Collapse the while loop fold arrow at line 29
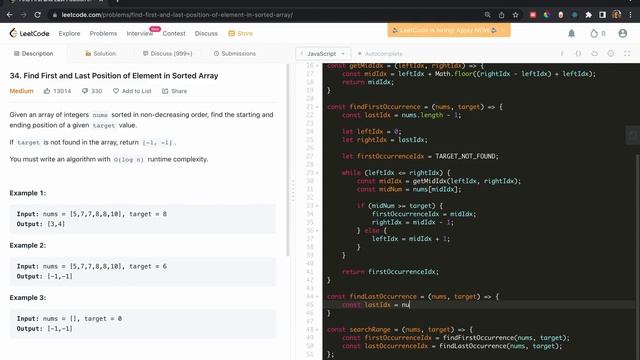The width and height of the screenshot is (640, 360). (x=318, y=173)
